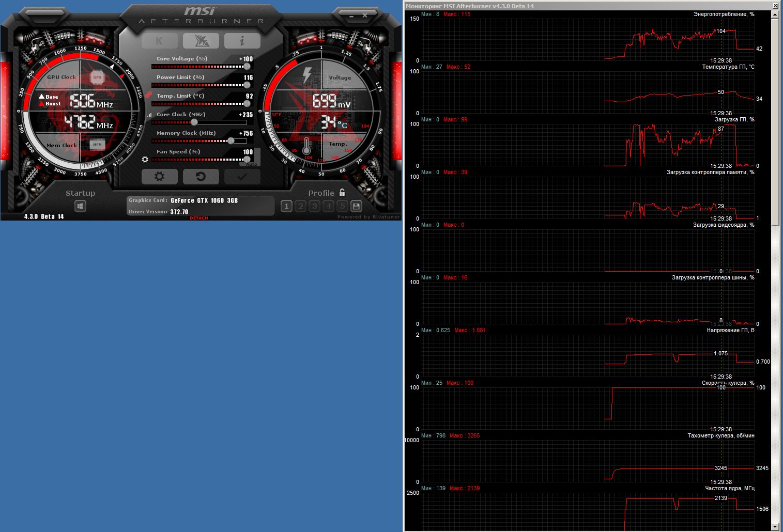
Task: Click the monitoring window scrollbar up arrow
Action: pos(775,14)
